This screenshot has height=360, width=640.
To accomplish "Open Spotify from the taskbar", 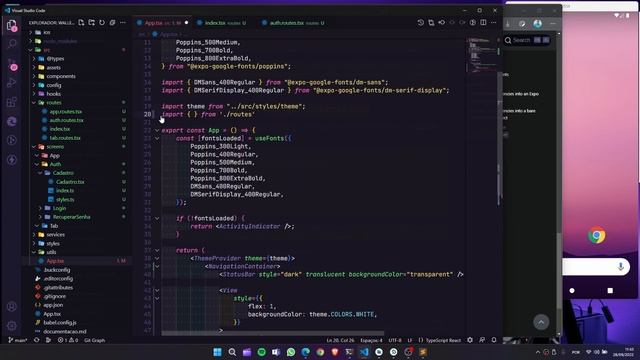I will click(x=262, y=352).
